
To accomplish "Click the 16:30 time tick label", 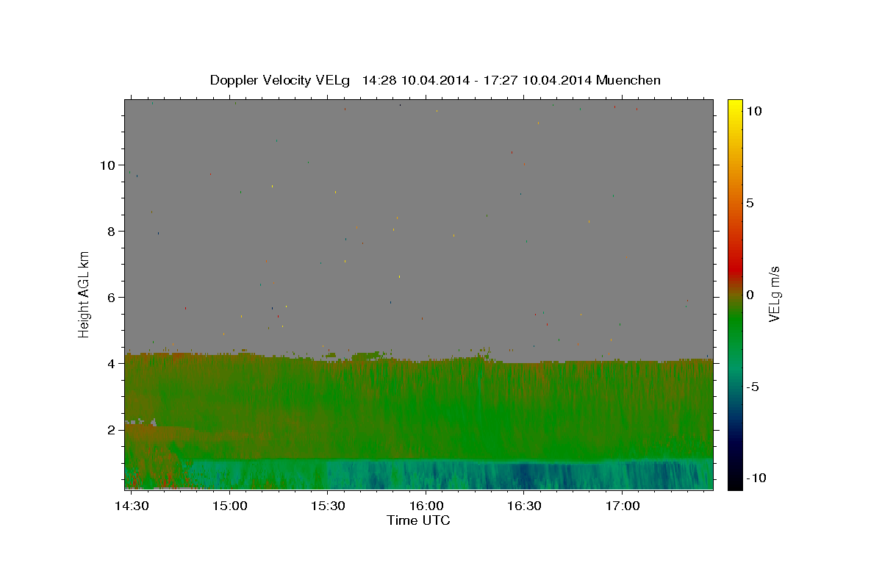I will [x=524, y=506].
